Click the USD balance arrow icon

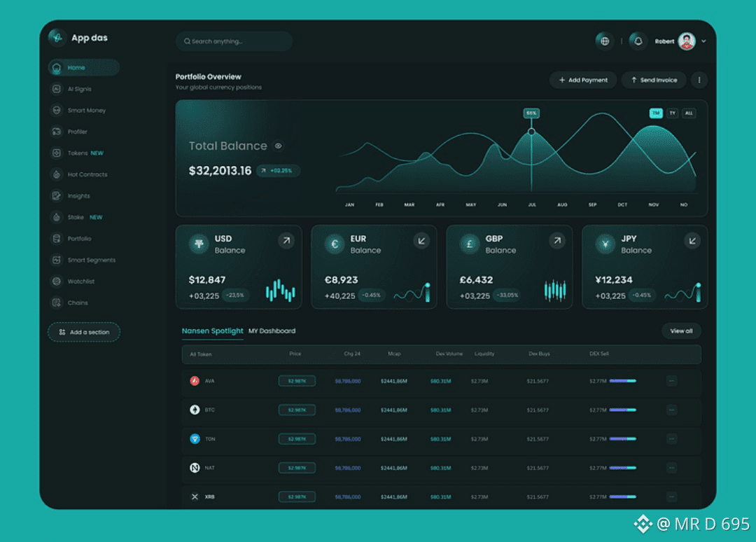pyautogui.click(x=286, y=241)
